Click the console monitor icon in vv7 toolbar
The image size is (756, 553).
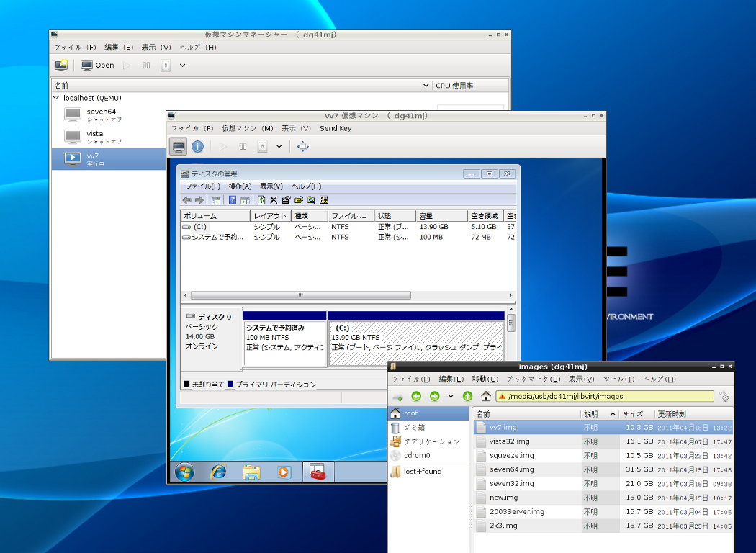coord(179,147)
